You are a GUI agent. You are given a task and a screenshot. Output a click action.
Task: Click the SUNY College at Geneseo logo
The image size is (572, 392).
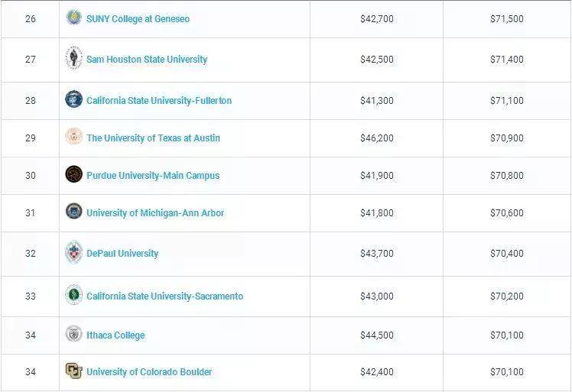click(73, 18)
